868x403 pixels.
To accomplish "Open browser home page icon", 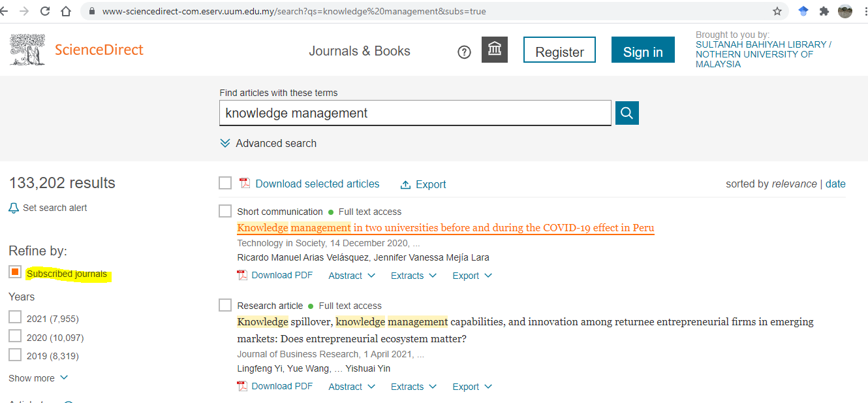I will 66,11.
